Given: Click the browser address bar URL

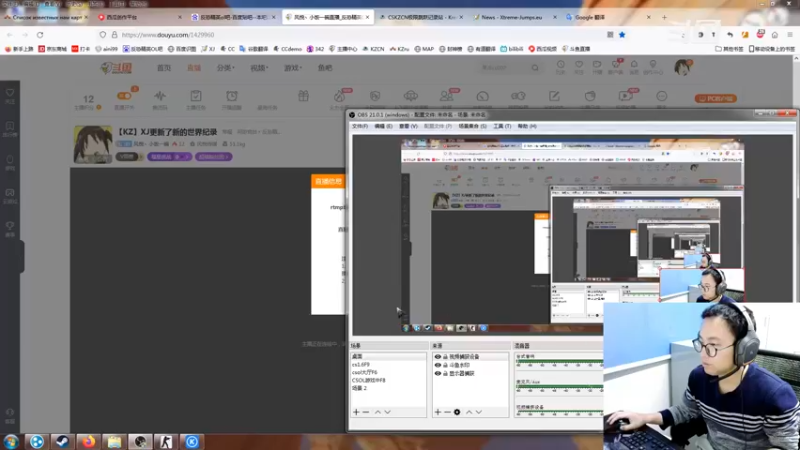Looking at the screenshot, I should 168,35.
